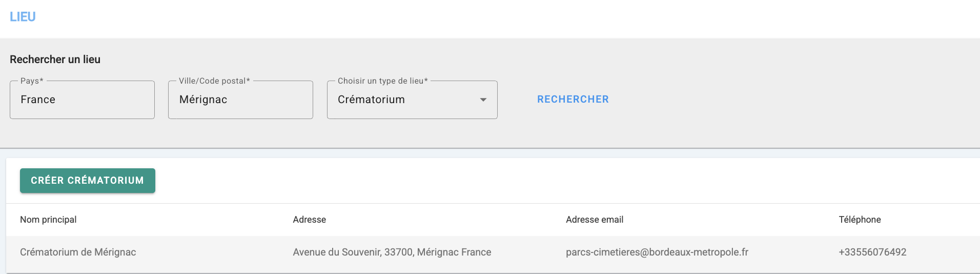Open the parcs-cimetieres@bordeaux-metropole.fr email
This screenshot has height=274, width=980.
click(x=657, y=252)
